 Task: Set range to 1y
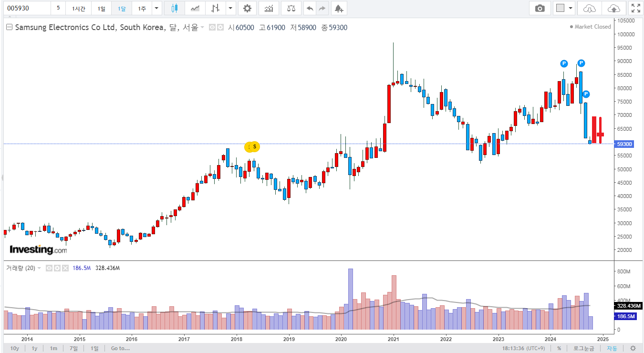(x=34, y=348)
